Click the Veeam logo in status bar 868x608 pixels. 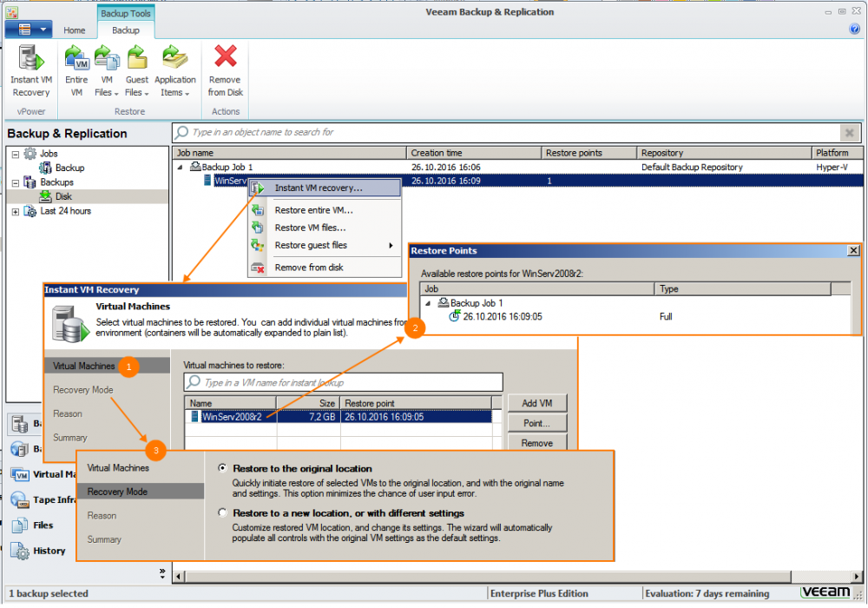click(x=826, y=592)
